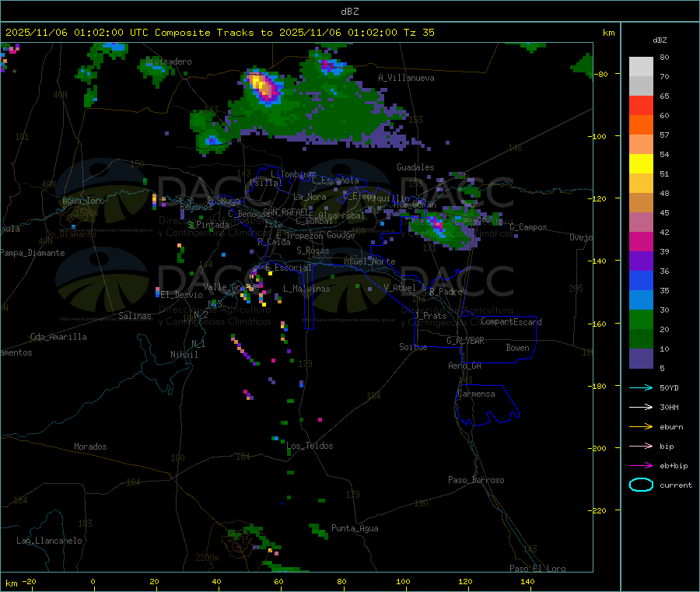Click the 'Cda_Amarilla' map label
This screenshot has height=592, width=700.
pyautogui.click(x=58, y=337)
